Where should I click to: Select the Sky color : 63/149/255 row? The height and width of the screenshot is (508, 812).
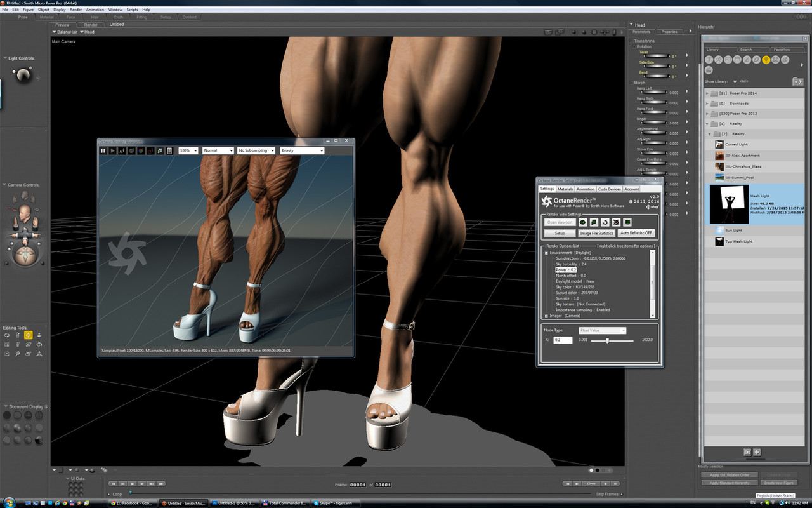(x=575, y=287)
